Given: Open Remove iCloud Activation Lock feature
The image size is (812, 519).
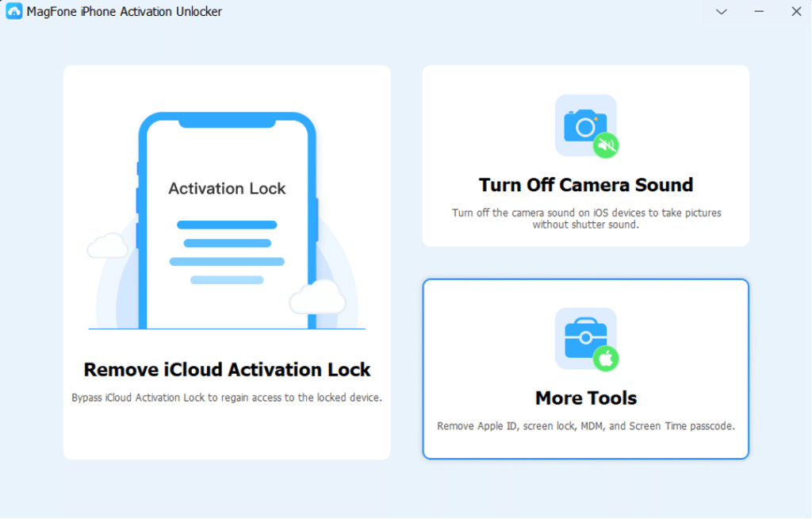Looking at the screenshot, I should coord(227,262).
